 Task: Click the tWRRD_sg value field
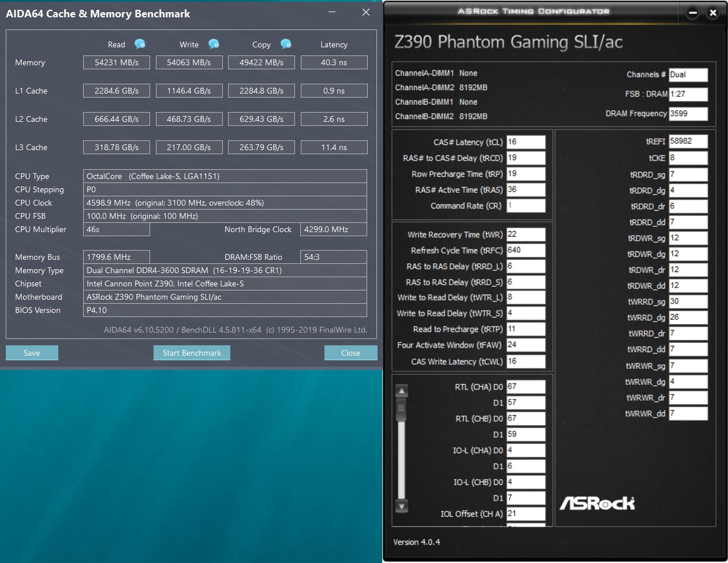pyautogui.click(x=688, y=301)
